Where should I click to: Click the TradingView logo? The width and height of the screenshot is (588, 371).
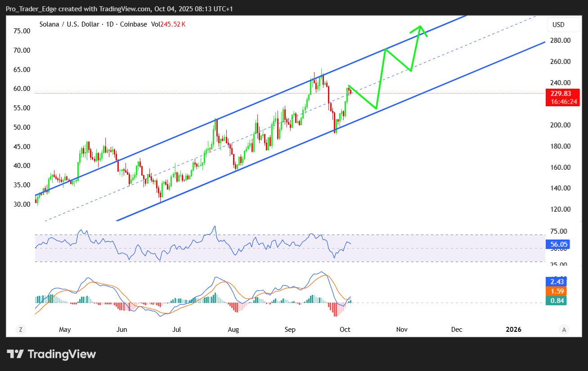click(51, 354)
